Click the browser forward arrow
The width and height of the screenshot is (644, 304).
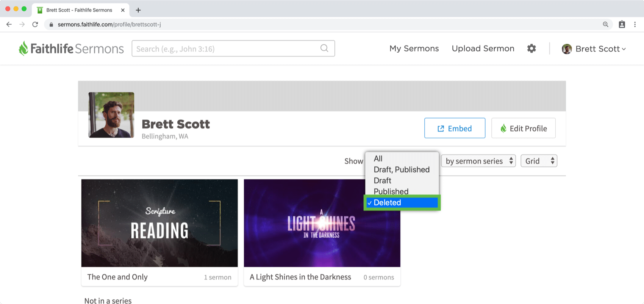[22, 24]
